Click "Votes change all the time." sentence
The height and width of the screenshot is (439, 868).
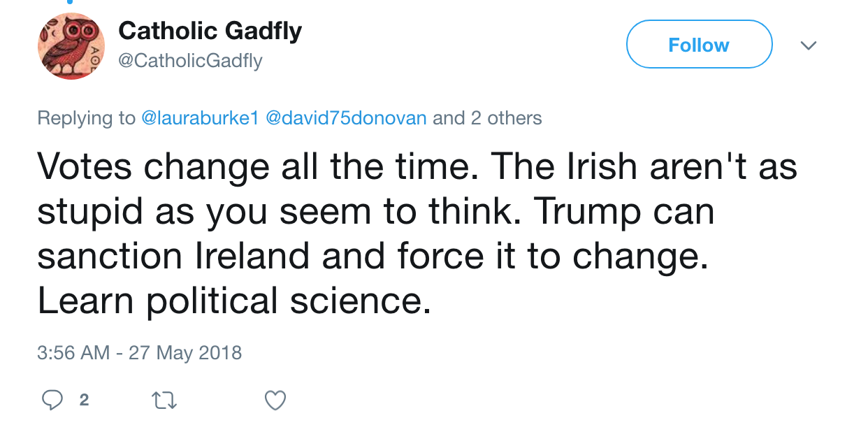tap(258, 167)
